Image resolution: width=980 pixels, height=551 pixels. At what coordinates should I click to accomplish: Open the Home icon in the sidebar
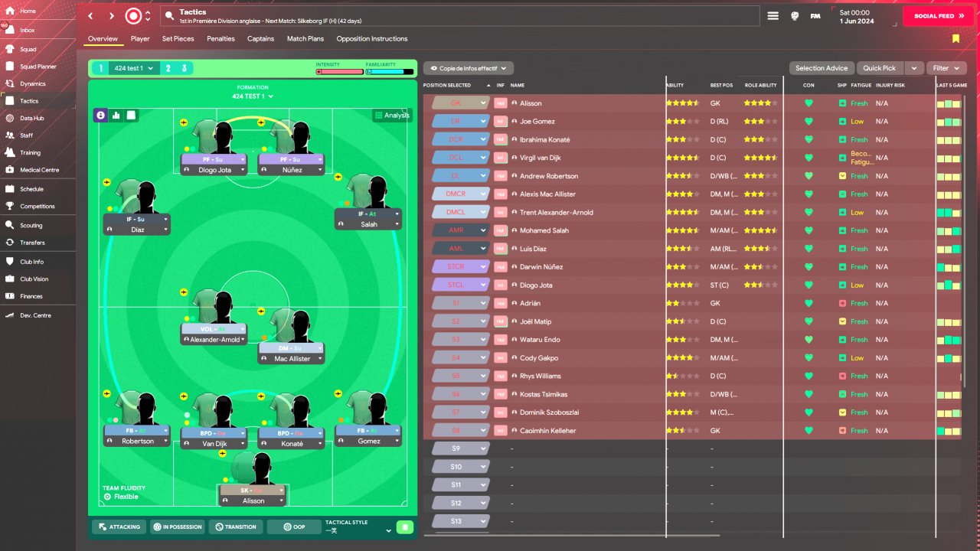(x=10, y=11)
